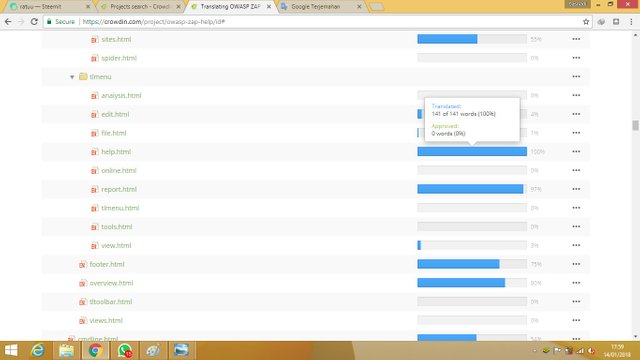Open the options menu for analysis.html
640x360 pixels.
click(x=576, y=96)
